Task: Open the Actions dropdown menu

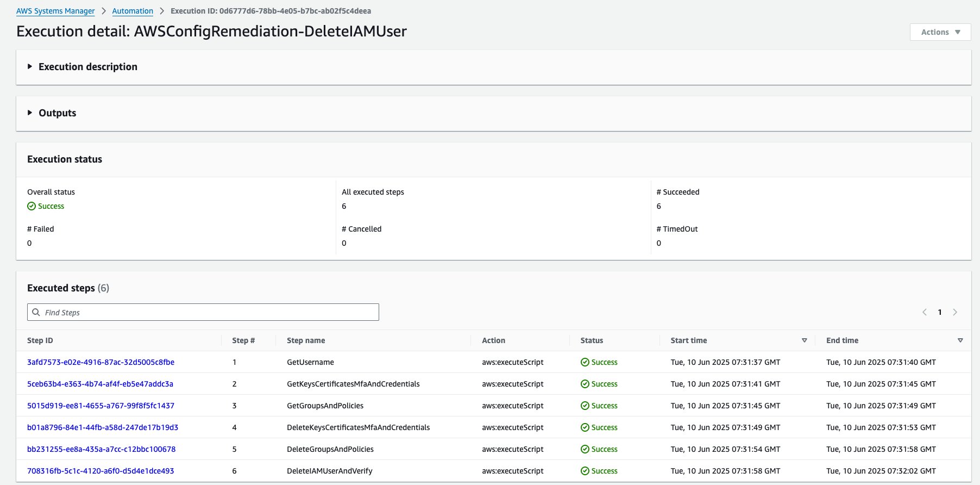Action: (940, 32)
